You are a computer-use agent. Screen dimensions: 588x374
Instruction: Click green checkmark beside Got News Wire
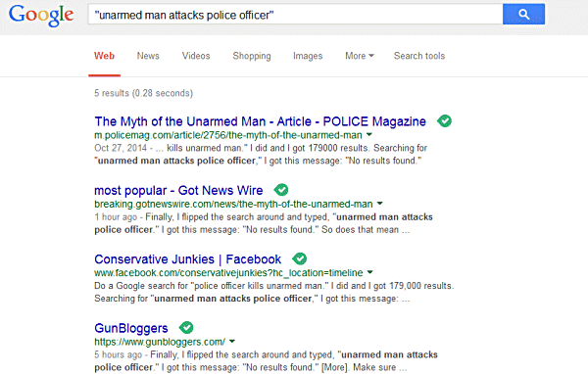pos(281,190)
